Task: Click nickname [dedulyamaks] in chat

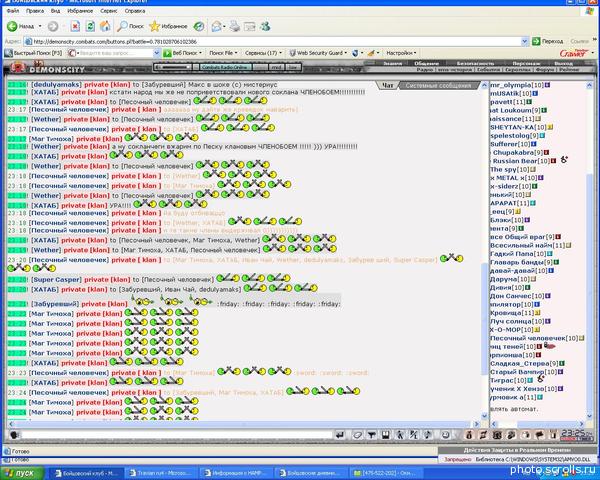Action: pos(56,84)
